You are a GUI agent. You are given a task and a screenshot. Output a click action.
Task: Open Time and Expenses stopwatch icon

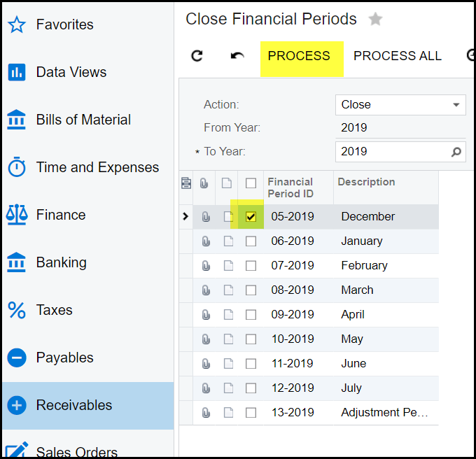17,167
